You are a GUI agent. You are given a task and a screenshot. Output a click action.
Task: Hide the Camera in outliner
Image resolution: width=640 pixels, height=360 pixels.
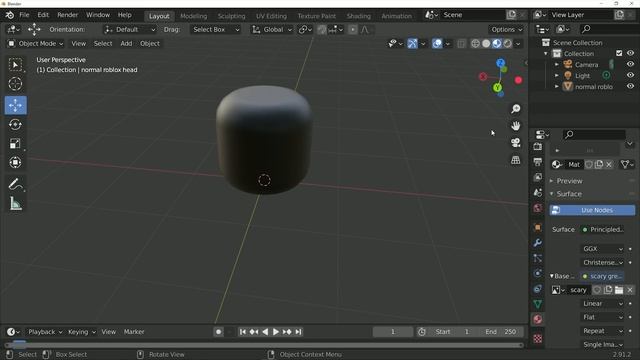(630, 64)
